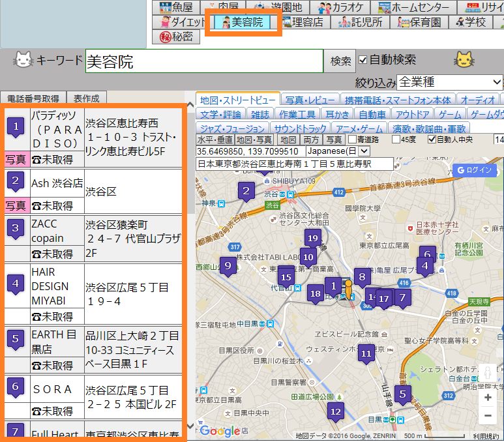This screenshot has width=504, height=442.
Task: Enable the 45度 checkbox
Action: tap(396, 140)
